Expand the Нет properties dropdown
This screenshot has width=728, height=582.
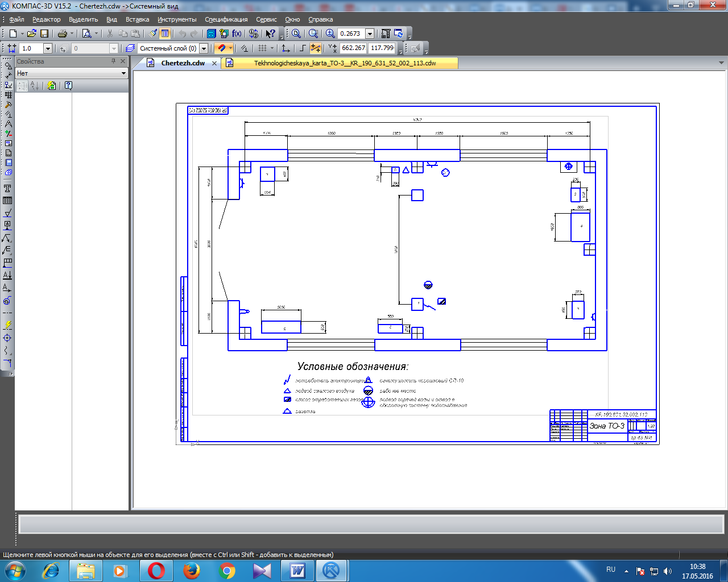pos(123,73)
